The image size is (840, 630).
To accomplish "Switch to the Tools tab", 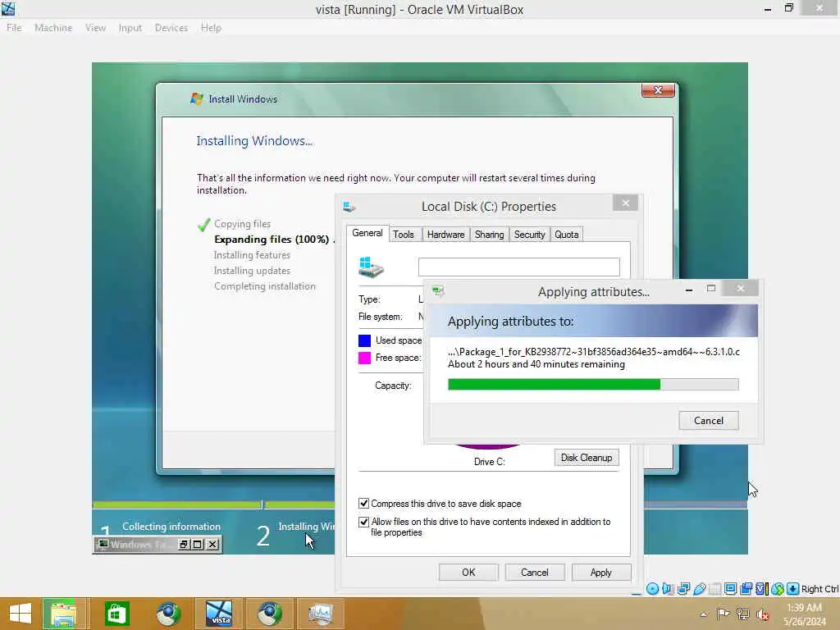I will (404, 235).
